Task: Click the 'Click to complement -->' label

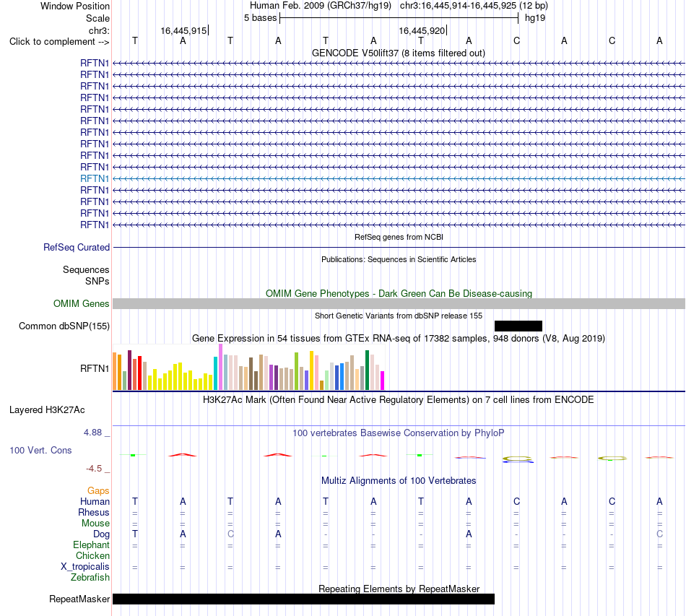Action: (59, 42)
